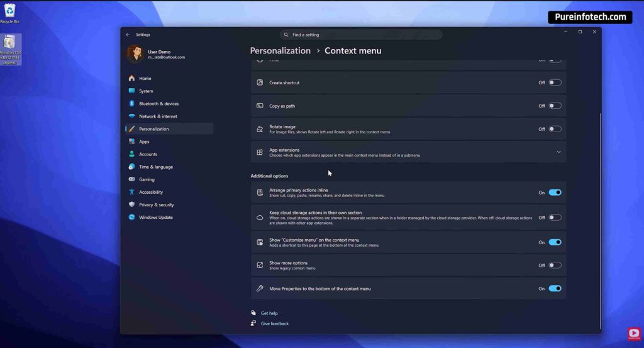This screenshot has height=348, width=644.
Task: Enable Keep cloud storage actions toggle
Action: point(555,218)
